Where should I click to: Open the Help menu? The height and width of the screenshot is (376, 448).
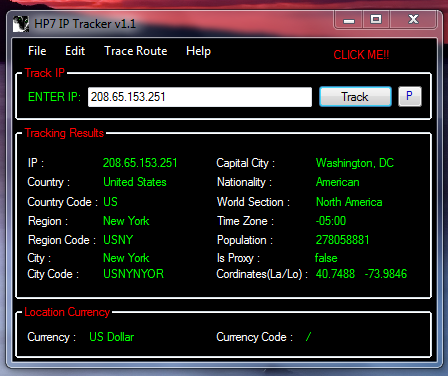[198, 51]
